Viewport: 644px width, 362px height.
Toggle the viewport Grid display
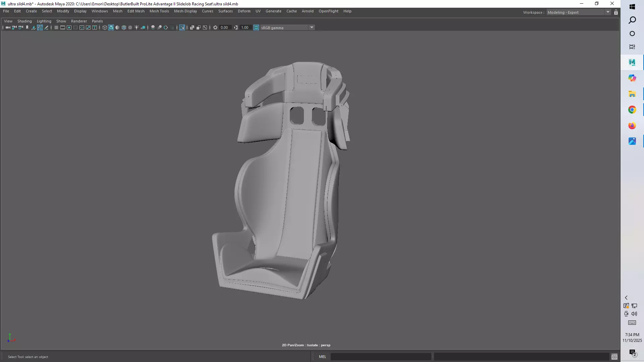(56, 27)
